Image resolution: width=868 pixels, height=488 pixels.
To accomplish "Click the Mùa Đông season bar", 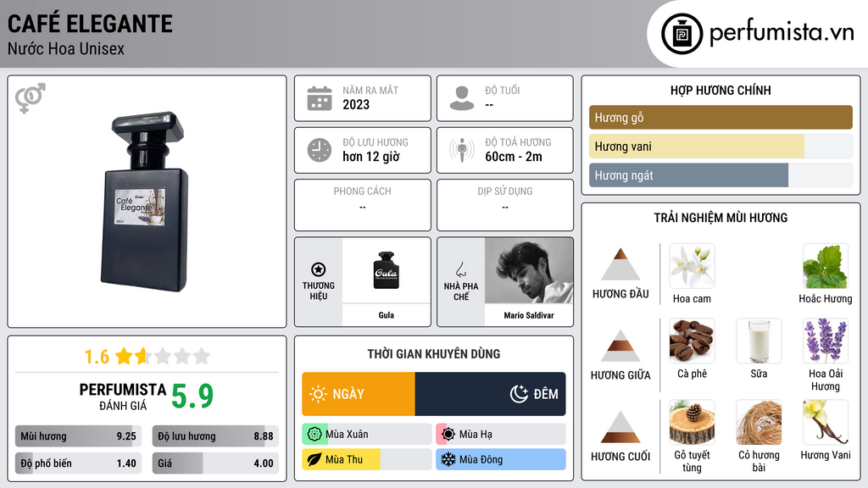I will point(501,459).
